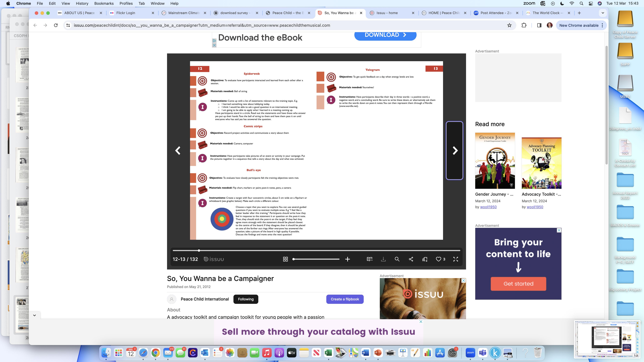Image resolution: width=644 pixels, height=362 pixels.
Task: Click the Create a flipbook button
Action: click(x=345, y=299)
